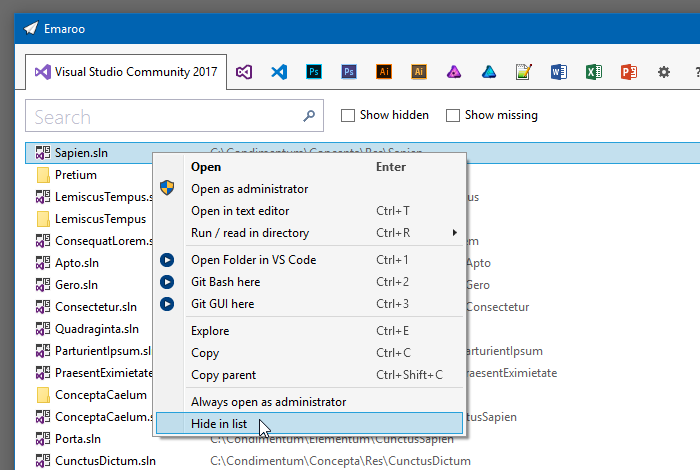The width and height of the screenshot is (700, 470).
Task: Select the CunctusDictum.sln row
Action: (362, 461)
